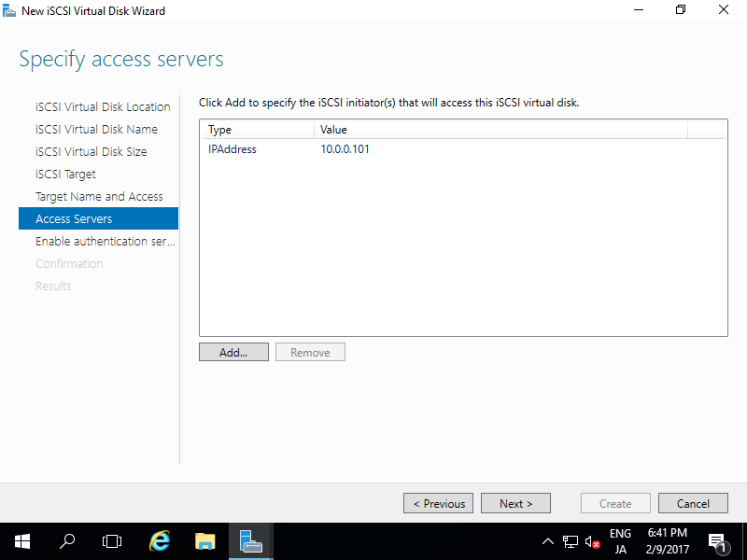Open Task View in taskbar
Screen dimensions: 747x560
[x=111, y=541]
